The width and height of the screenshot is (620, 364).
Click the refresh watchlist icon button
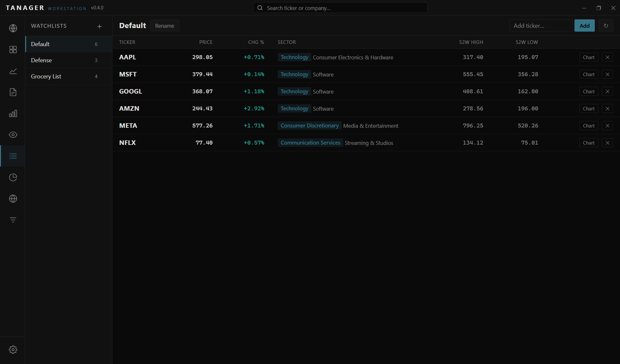606,25
